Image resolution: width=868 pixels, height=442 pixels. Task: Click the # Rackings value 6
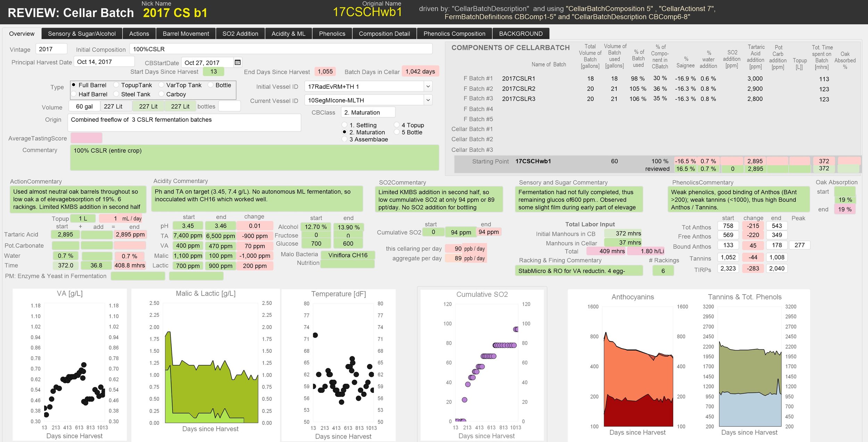click(663, 271)
